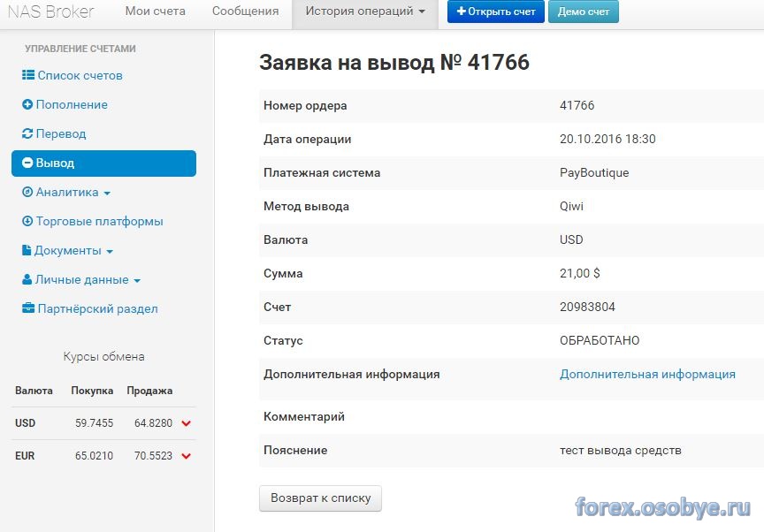Expand the Документы submenu caret
The width and height of the screenshot is (764, 532).
tap(110, 252)
